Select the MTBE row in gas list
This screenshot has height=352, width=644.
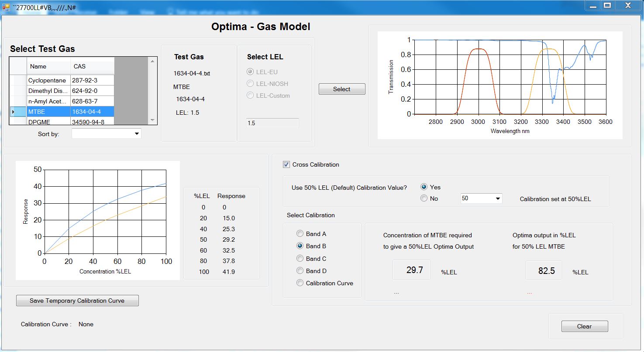click(62, 112)
